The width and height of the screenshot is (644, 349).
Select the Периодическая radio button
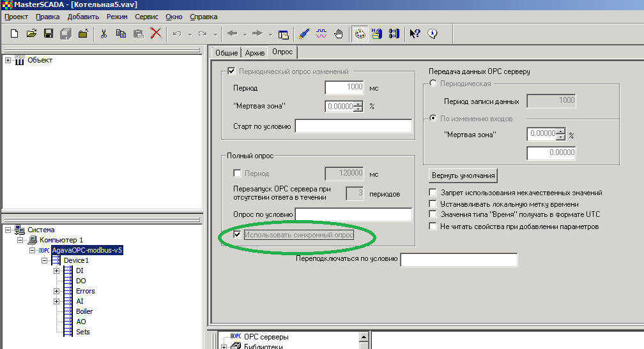[x=433, y=83]
